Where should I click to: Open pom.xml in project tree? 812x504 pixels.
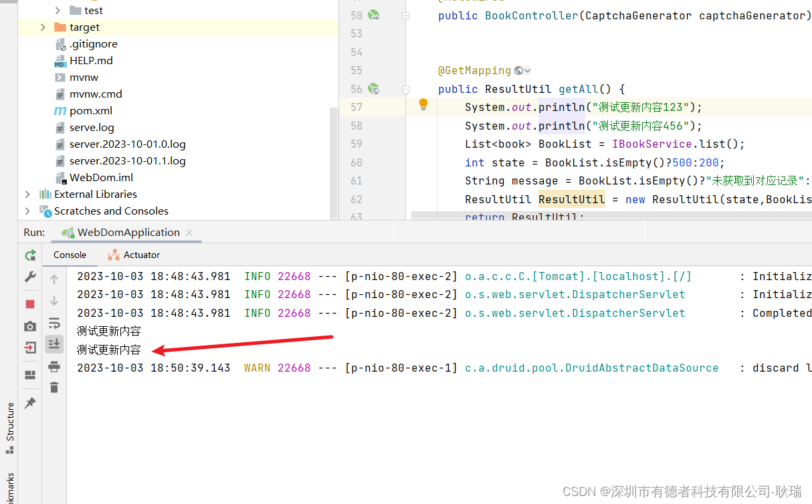[x=91, y=110]
